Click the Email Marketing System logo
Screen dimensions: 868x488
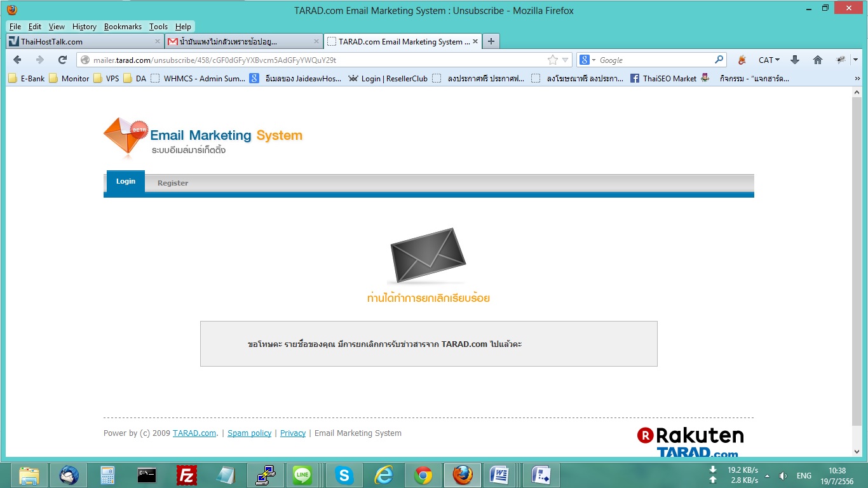(x=203, y=138)
